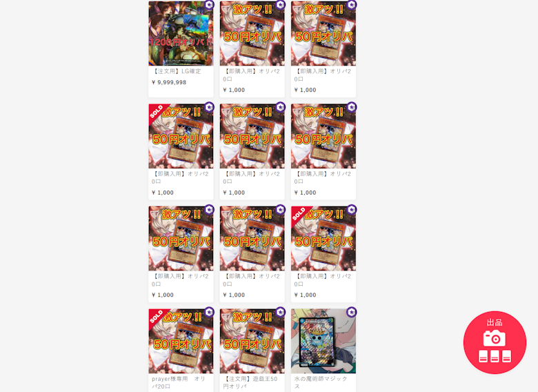The image size is (538, 392).
Task: Click the ¥9,999,998 price text
Action: click(169, 82)
